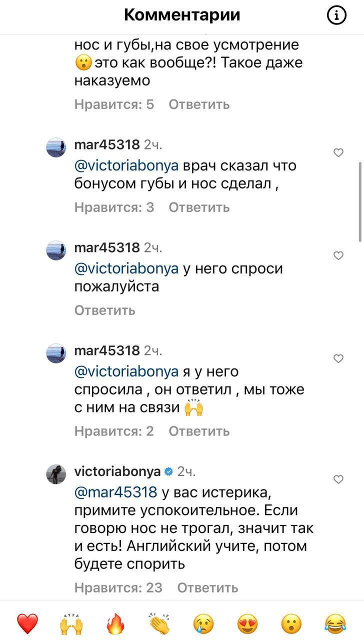This screenshot has height=640, width=364.
Task: Send the raised hands emoji reaction
Action: click(71, 623)
